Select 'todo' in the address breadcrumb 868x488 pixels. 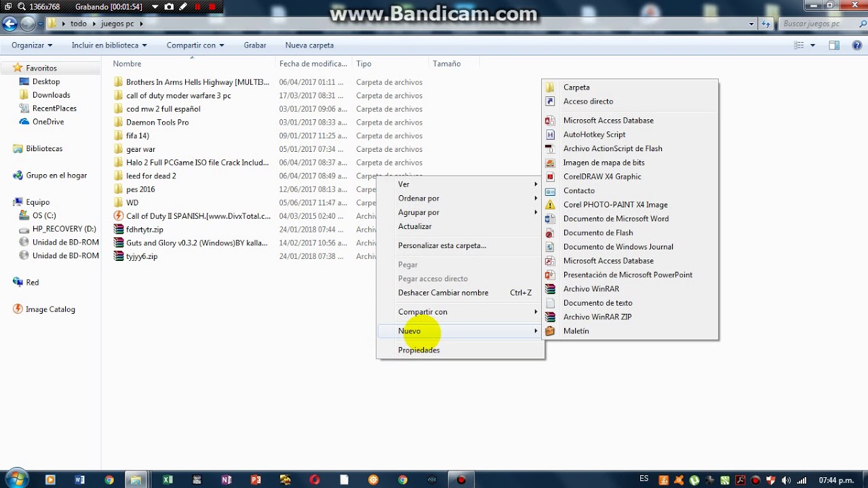(x=79, y=24)
